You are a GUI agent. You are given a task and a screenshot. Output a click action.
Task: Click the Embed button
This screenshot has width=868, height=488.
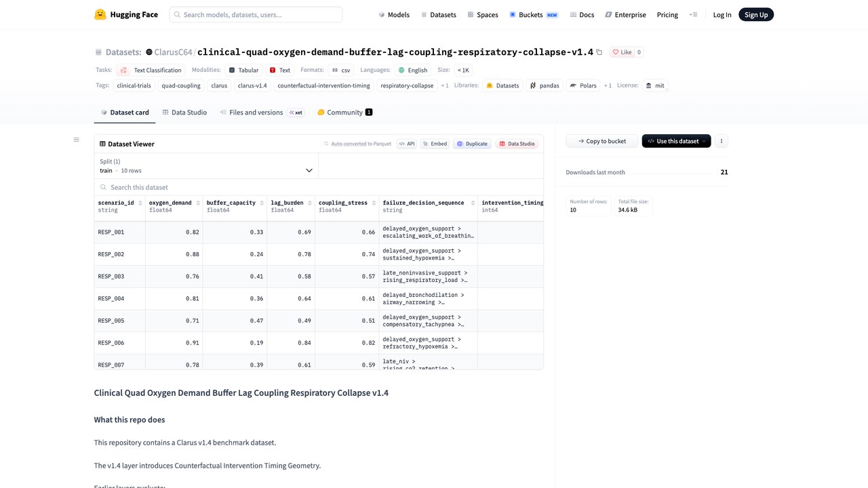(435, 144)
